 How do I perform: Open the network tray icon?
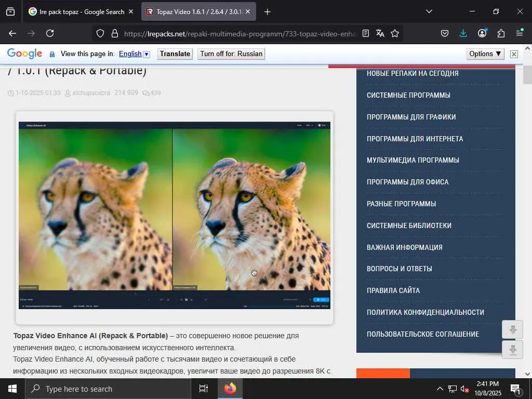tap(453, 389)
